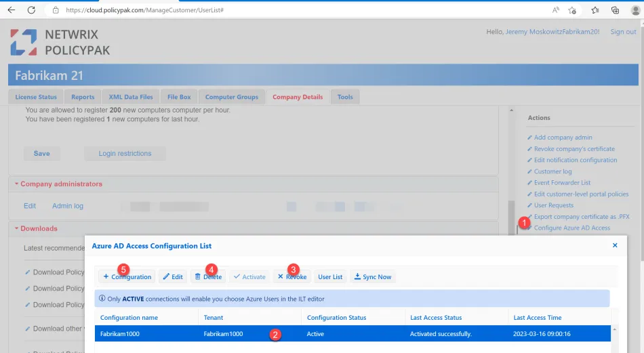Open Edit notification configuration
The width and height of the screenshot is (644, 353).
tap(576, 160)
